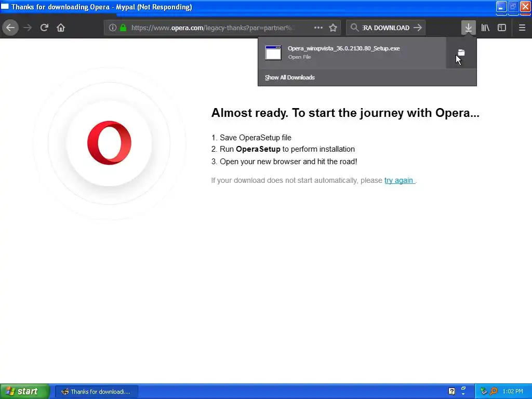
Task: Click the green padlock security icon
Action: click(x=124, y=28)
